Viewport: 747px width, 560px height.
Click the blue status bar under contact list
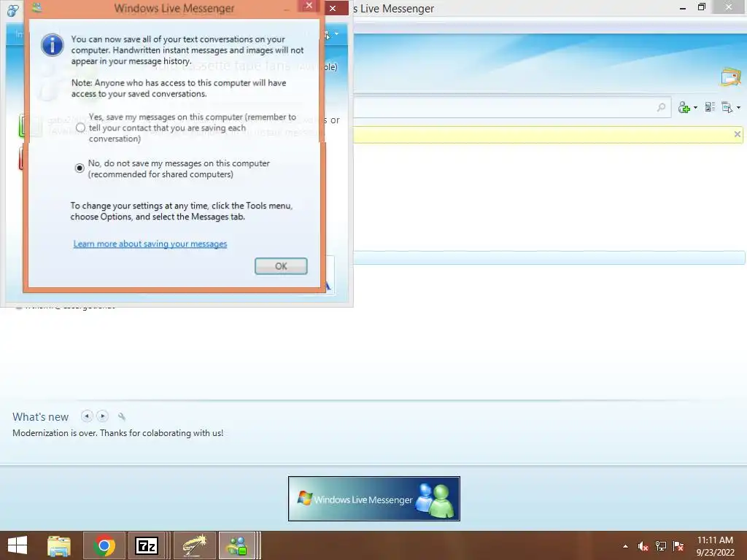(x=549, y=257)
